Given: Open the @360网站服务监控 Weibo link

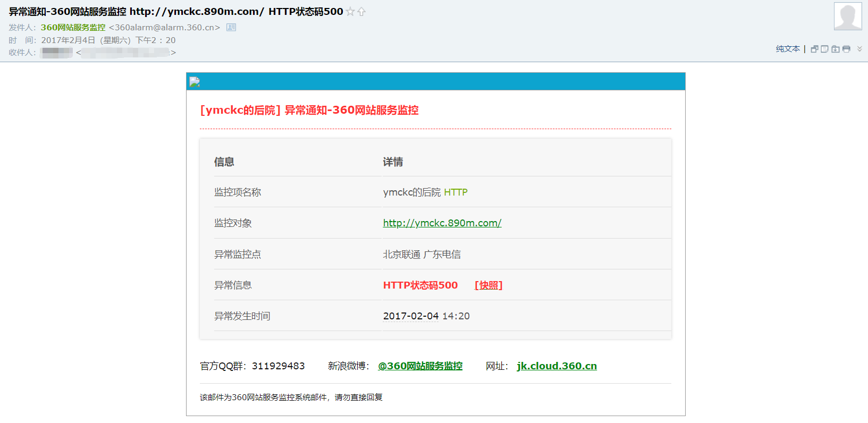Looking at the screenshot, I should coord(420,366).
